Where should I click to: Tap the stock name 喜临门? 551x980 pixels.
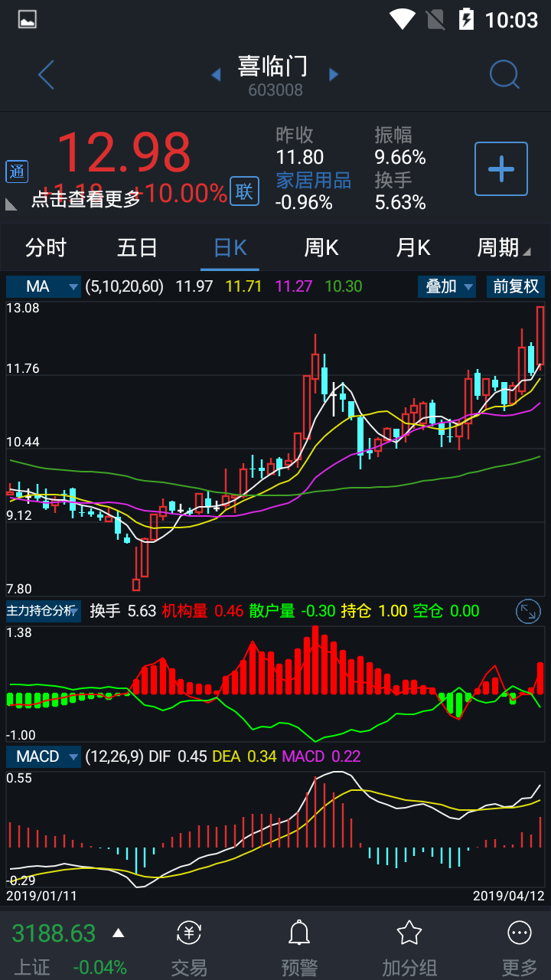pos(272,66)
